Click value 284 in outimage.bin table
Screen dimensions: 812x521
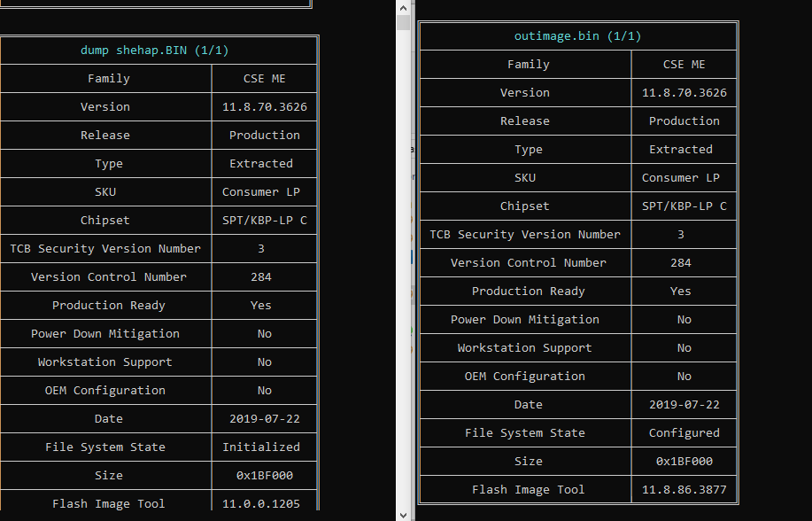click(680, 263)
